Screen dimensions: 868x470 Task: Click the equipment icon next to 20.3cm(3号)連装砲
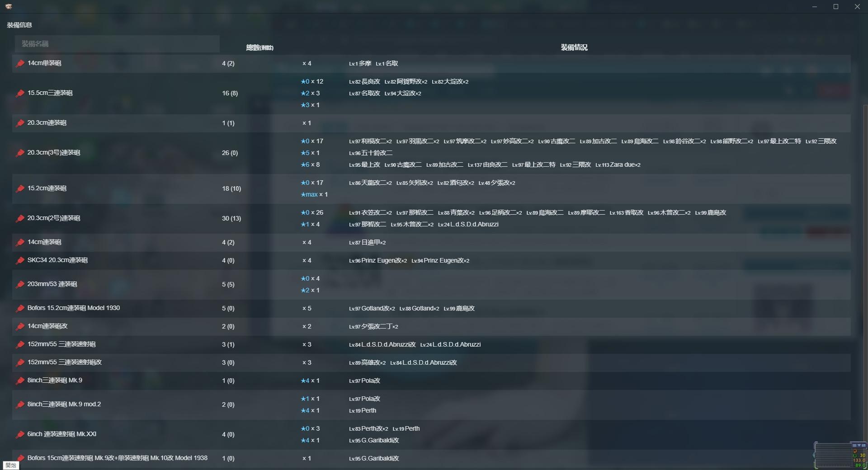click(19, 153)
